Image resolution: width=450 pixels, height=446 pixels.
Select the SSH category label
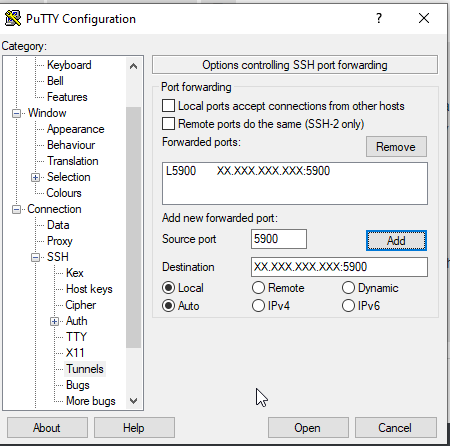pos(58,257)
